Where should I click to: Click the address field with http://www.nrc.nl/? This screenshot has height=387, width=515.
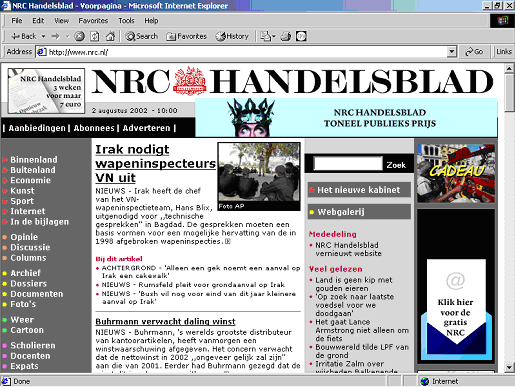247,52
